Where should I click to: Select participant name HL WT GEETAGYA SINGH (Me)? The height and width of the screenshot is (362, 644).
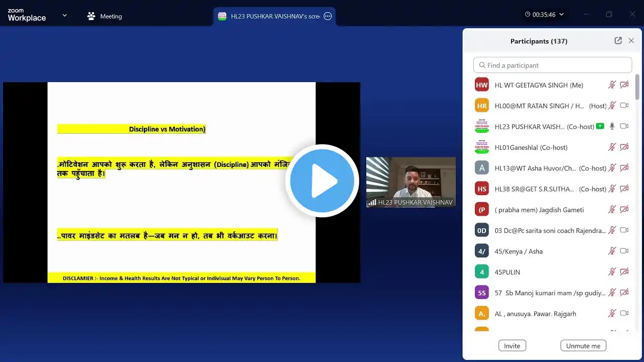pos(539,85)
